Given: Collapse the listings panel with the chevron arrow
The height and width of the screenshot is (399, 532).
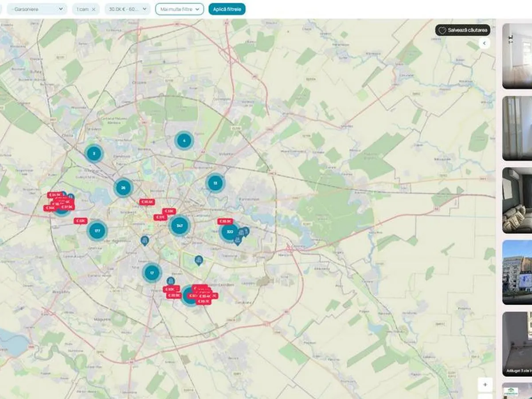Looking at the screenshot, I should click(x=484, y=43).
